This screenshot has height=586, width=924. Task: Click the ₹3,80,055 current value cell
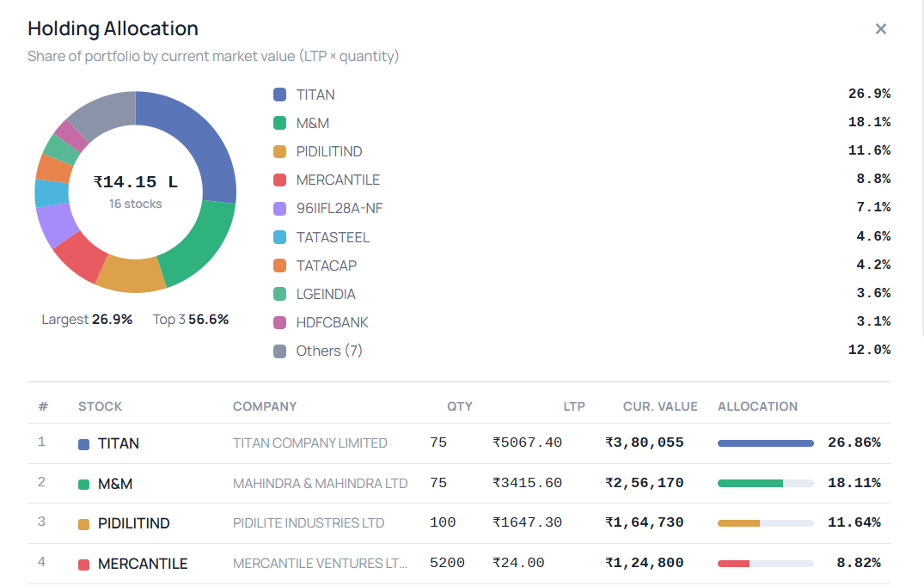645,443
